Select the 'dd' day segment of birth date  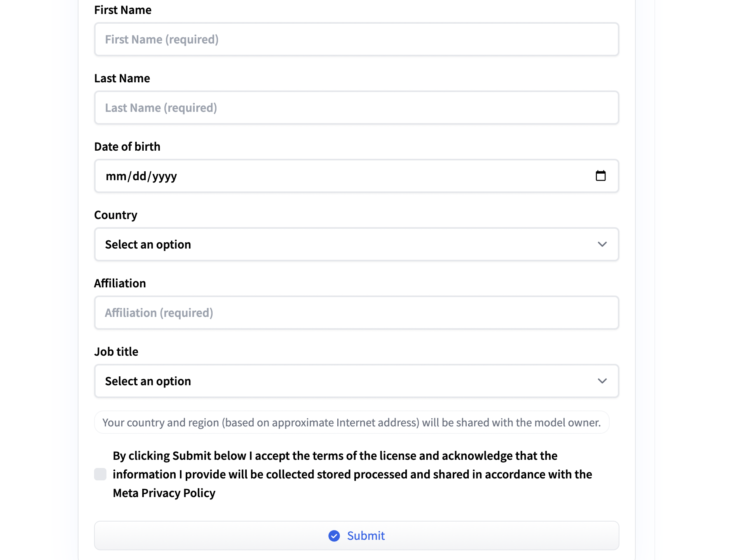(x=139, y=176)
